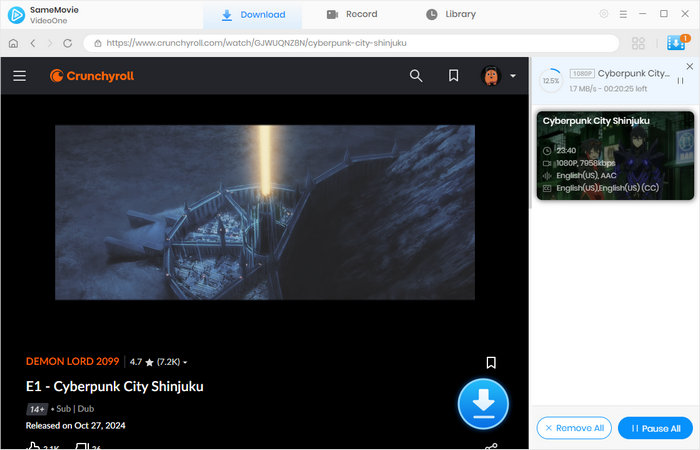Image resolution: width=700 pixels, height=450 pixels.
Task: Go to the browser home page icon
Action: [x=13, y=43]
